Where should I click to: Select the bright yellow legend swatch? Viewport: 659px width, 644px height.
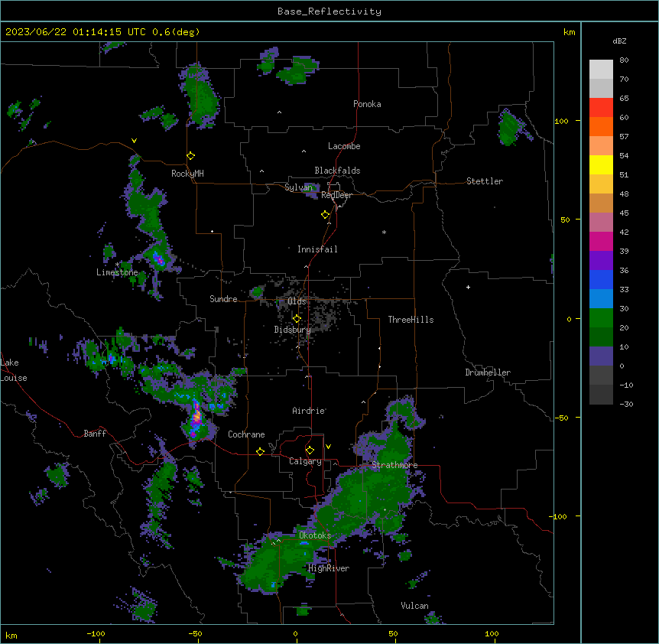[x=601, y=164]
